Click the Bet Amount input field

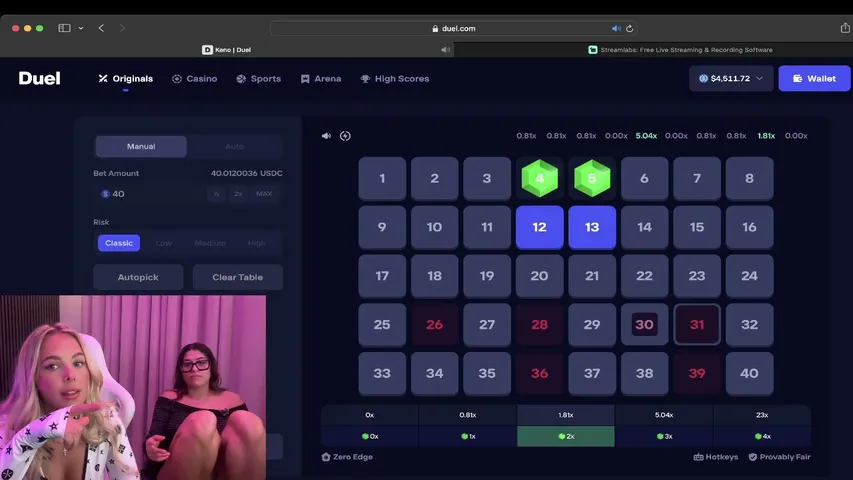(x=150, y=194)
